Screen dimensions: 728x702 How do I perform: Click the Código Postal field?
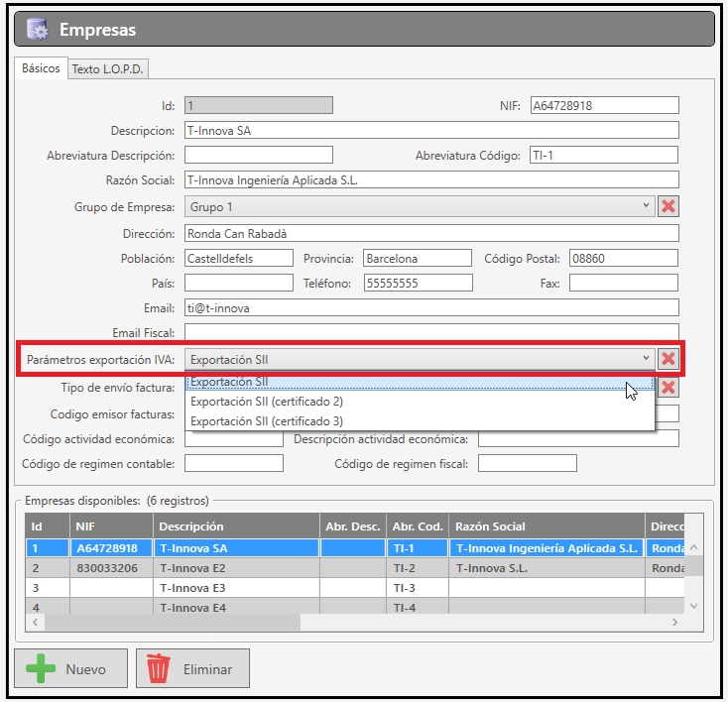(x=624, y=258)
